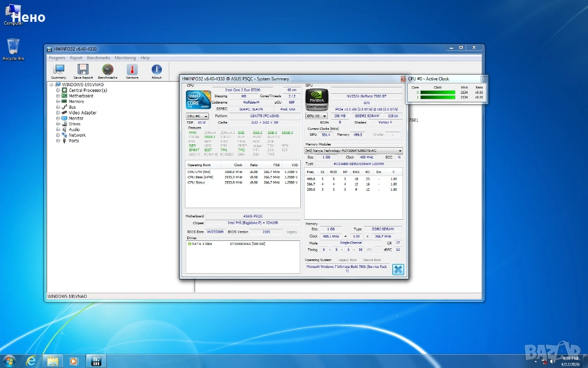588x368 pixels.
Task: Select the SATA 3 Gb/s drive entry
Action: pyautogui.click(x=201, y=244)
